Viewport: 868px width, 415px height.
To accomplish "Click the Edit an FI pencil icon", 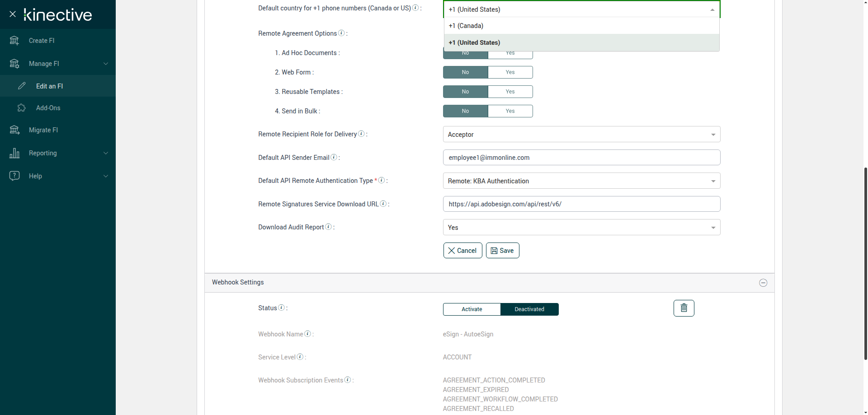I will click(x=22, y=86).
